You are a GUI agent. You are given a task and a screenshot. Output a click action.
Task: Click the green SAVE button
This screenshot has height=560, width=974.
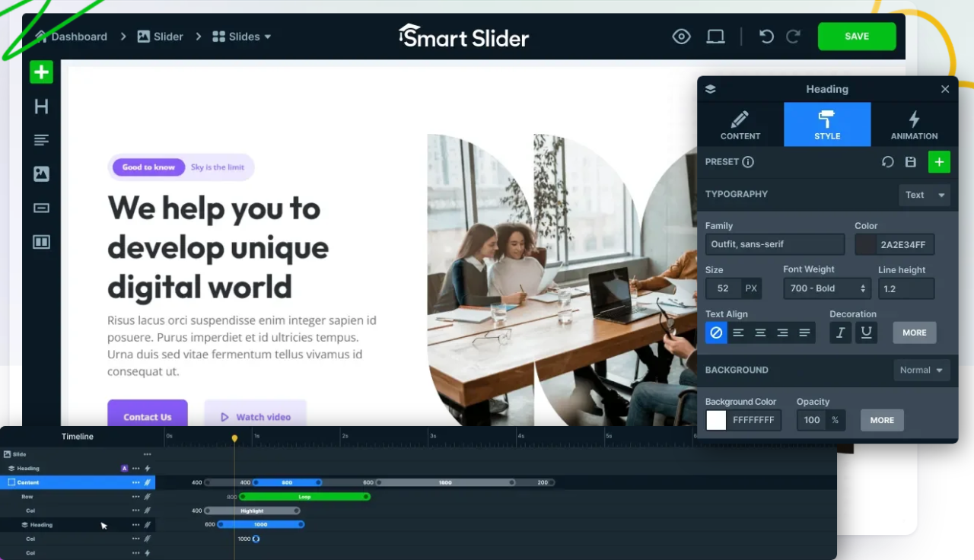point(856,37)
